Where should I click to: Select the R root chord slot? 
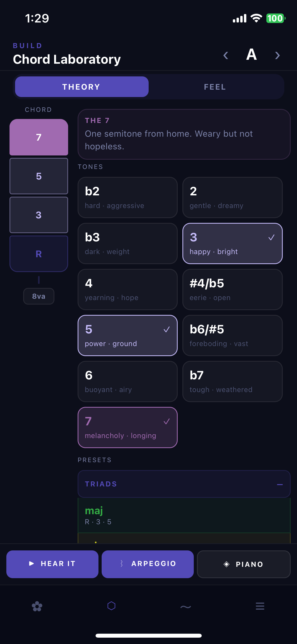39,254
